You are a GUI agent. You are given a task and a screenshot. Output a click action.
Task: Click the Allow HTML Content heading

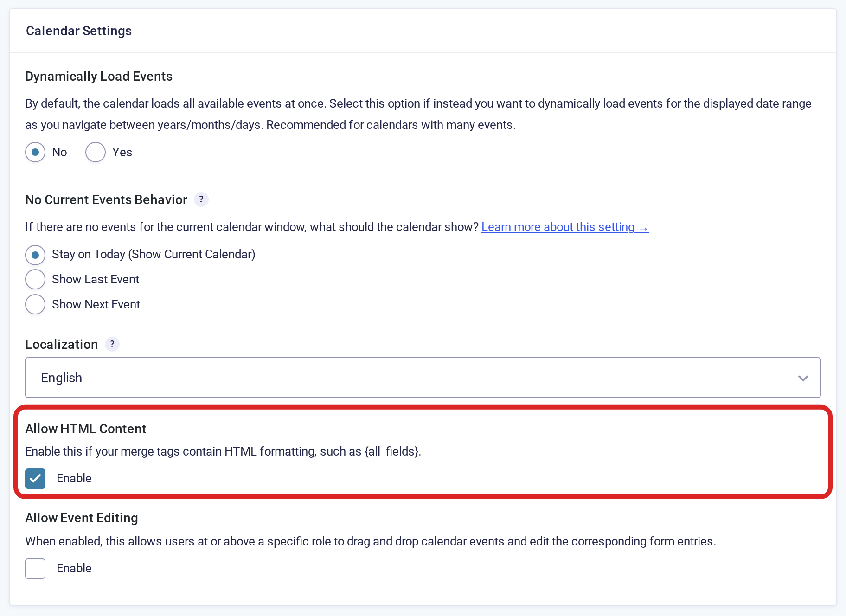(x=86, y=429)
